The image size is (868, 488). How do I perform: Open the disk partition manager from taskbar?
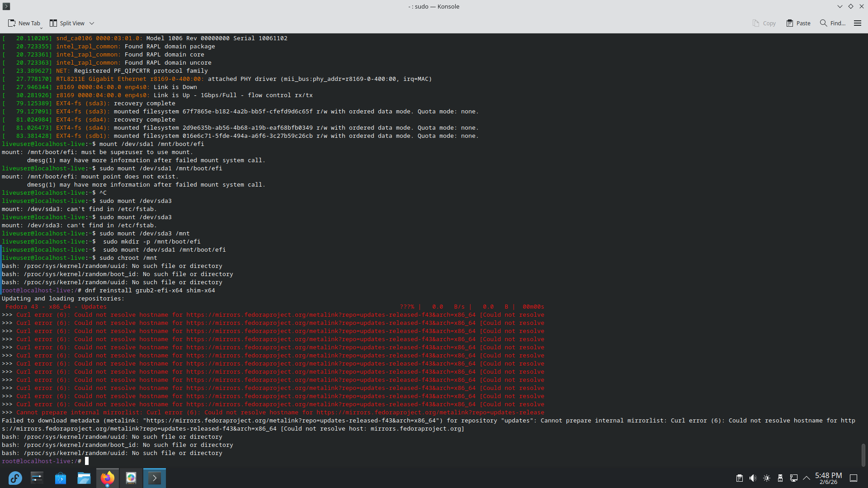(x=131, y=478)
